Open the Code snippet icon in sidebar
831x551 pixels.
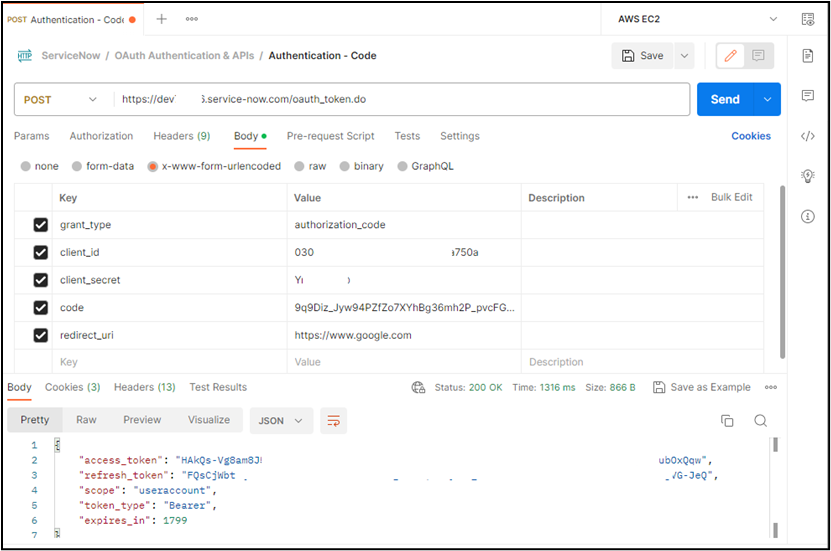(x=807, y=136)
